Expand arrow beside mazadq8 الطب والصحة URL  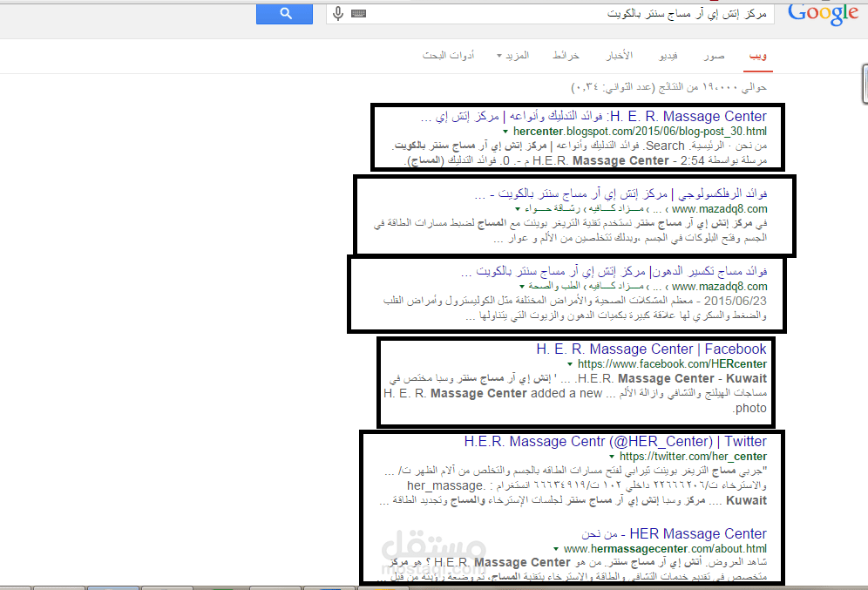click(522, 287)
